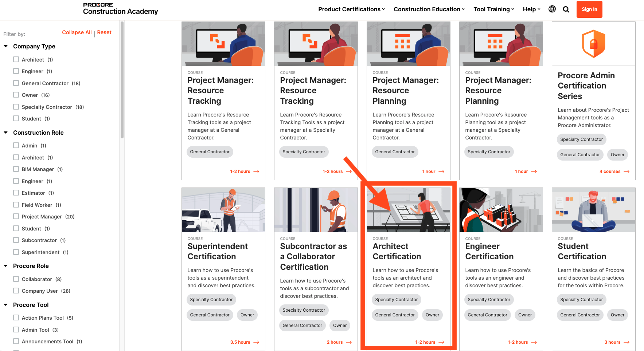Image resolution: width=644 pixels, height=351 pixels.
Task: Open the Architect Certification course title
Action: (397, 251)
